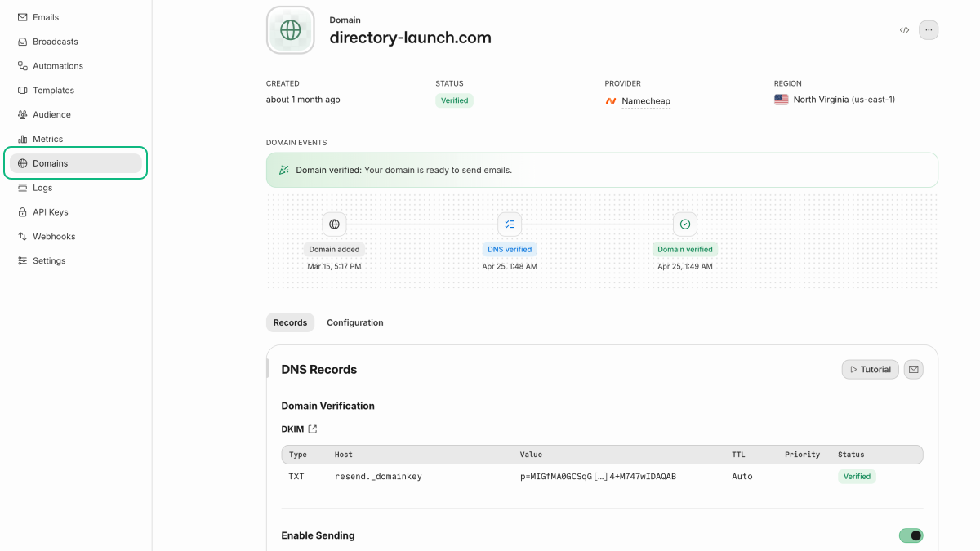
Task: Click the Namecheap provider link
Action: (645, 101)
